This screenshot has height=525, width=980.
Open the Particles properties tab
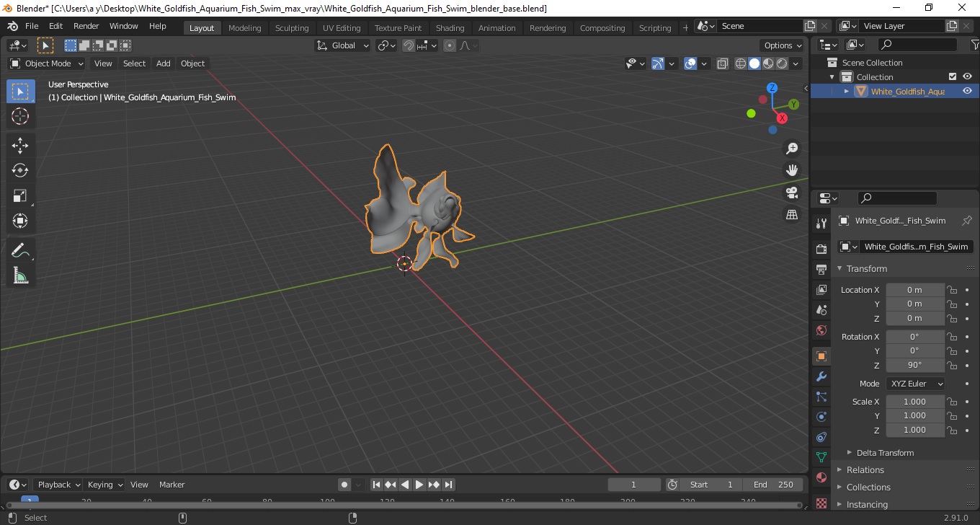(821, 397)
